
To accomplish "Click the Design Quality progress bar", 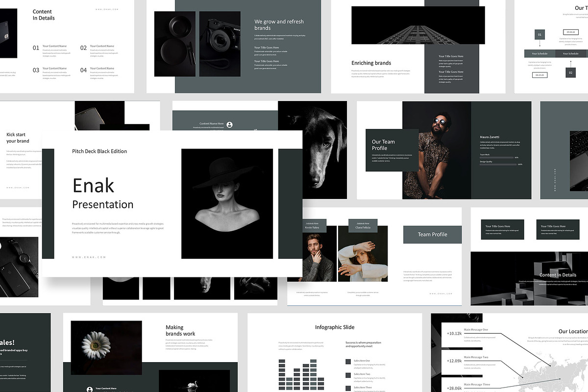I will point(498,164).
